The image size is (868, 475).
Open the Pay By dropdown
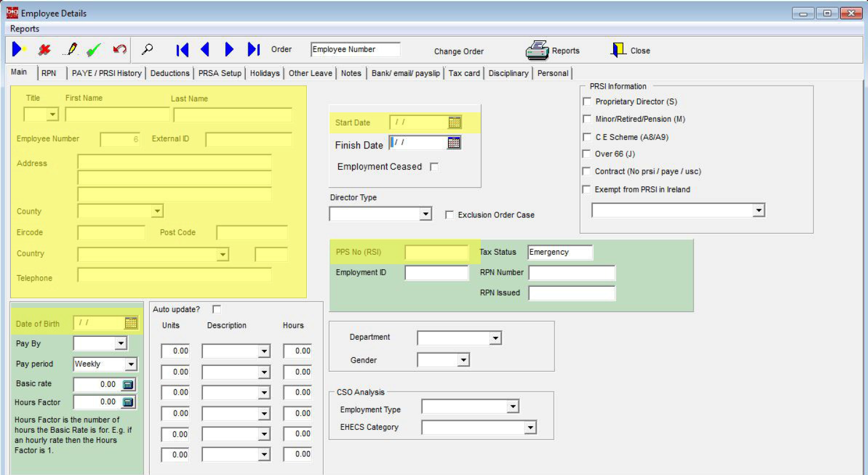pos(121,343)
